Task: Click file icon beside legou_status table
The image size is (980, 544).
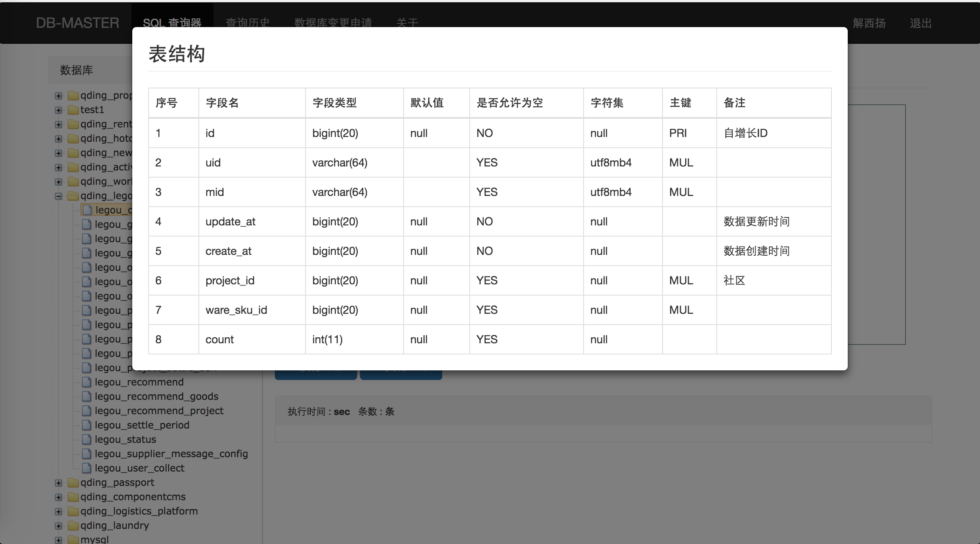Action: coord(86,440)
